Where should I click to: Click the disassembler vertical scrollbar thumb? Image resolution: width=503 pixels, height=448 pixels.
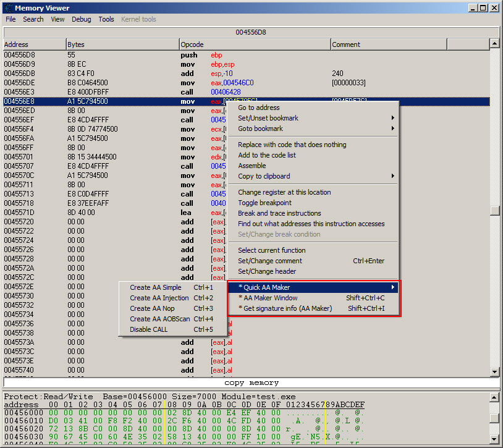[494, 210]
